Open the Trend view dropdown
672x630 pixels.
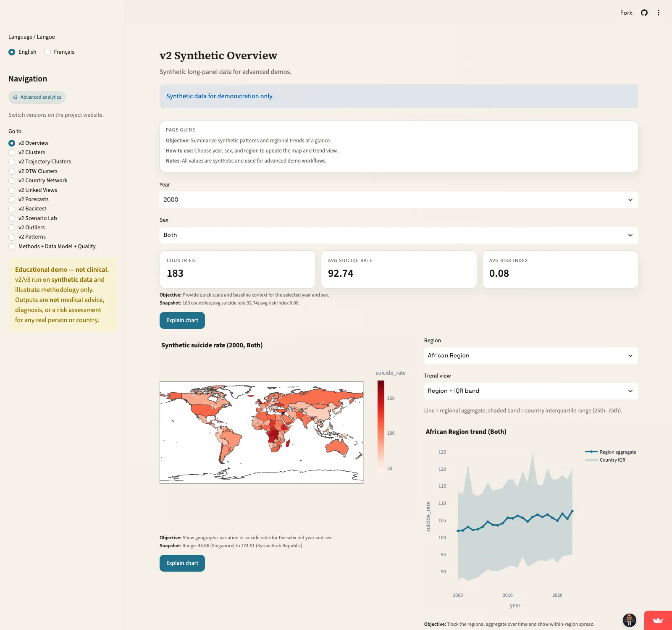[531, 391]
